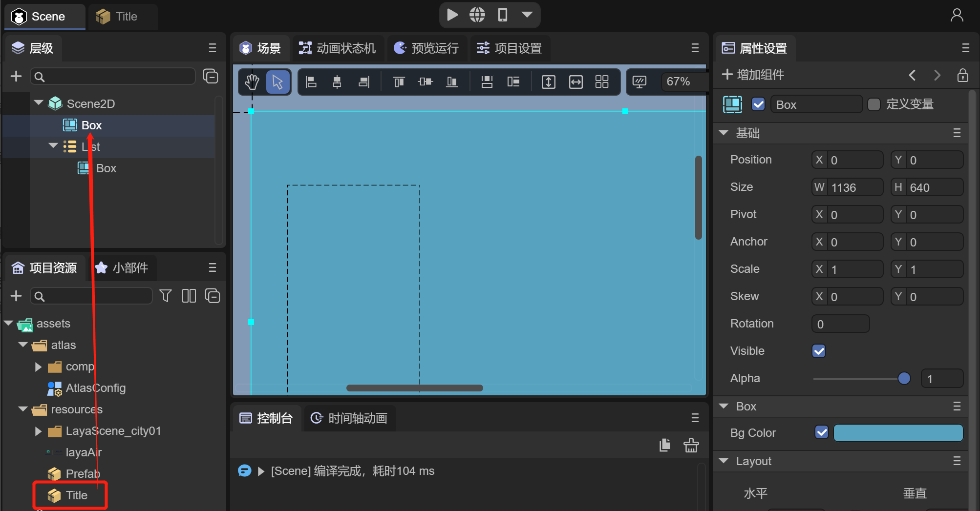Toggle the Bg Color checkbox
This screenshot has width=980, height=511.
pos(822,432)
